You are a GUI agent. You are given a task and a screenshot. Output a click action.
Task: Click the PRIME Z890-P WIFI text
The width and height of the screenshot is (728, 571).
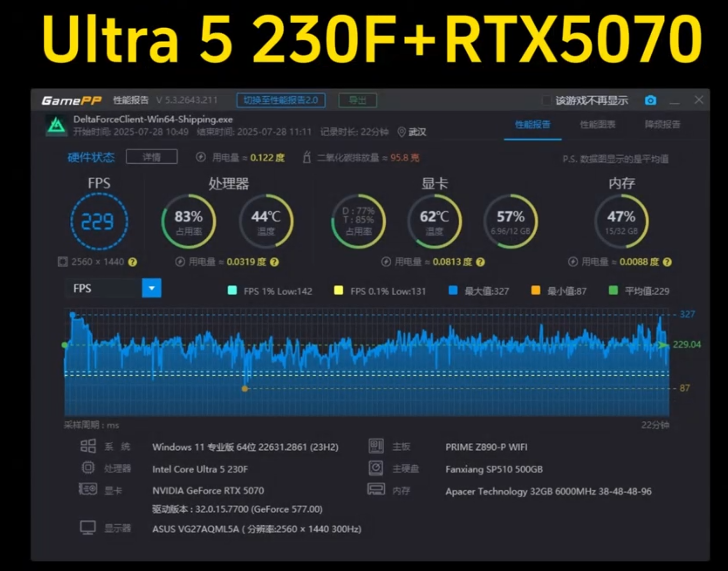click(x=486, y=447)
